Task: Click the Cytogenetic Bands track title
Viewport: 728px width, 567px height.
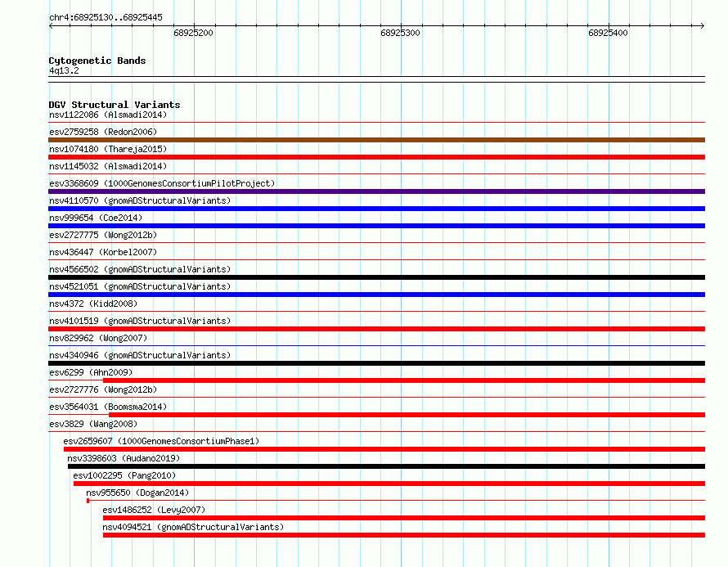Action: pyautogui.click(x=97, y=61)
